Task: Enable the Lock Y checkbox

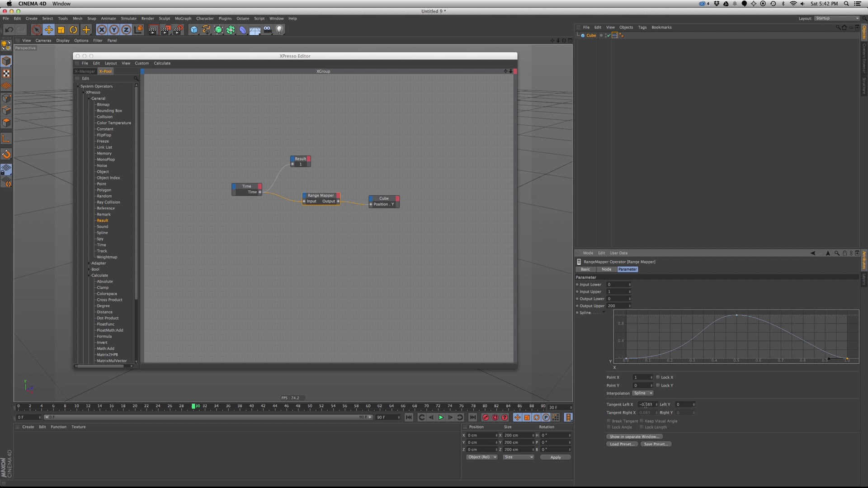Action: point(658,385)
